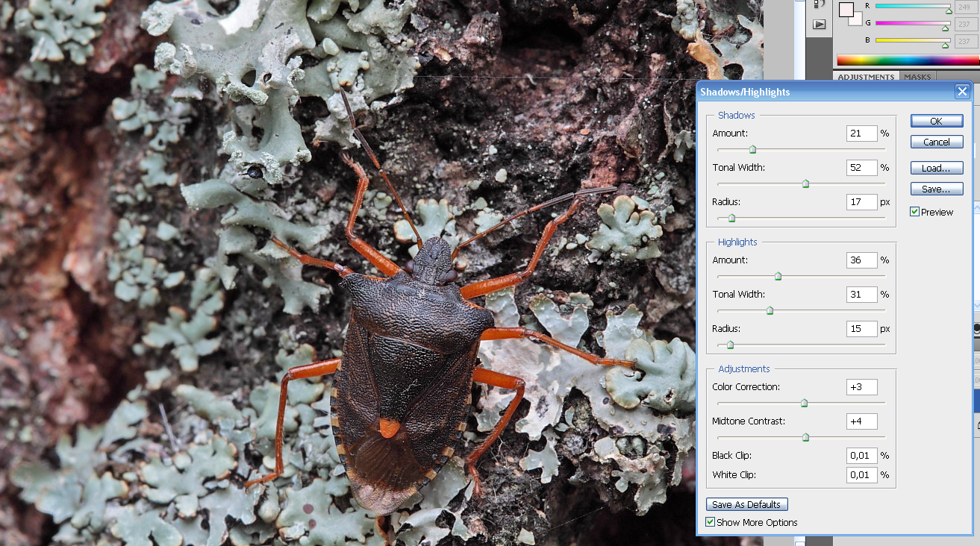Click the play Actions panel icon
This screenshot has width=980, height=546.
[820, 24]
